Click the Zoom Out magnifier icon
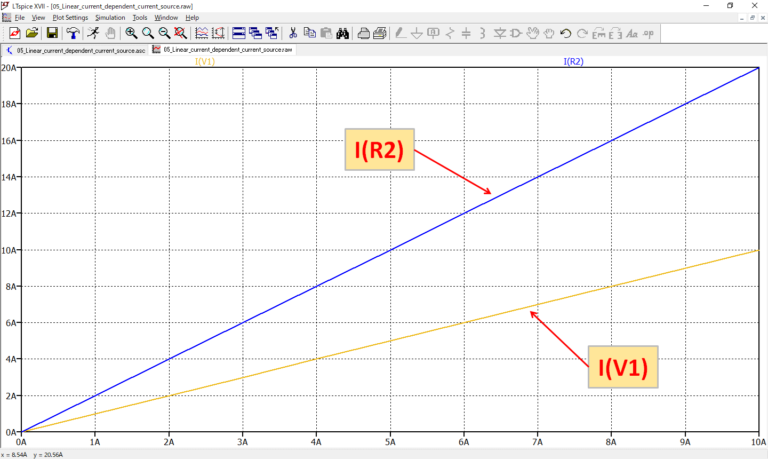Image resolution: width=768 pixels, height=459 pixels. 164,33
